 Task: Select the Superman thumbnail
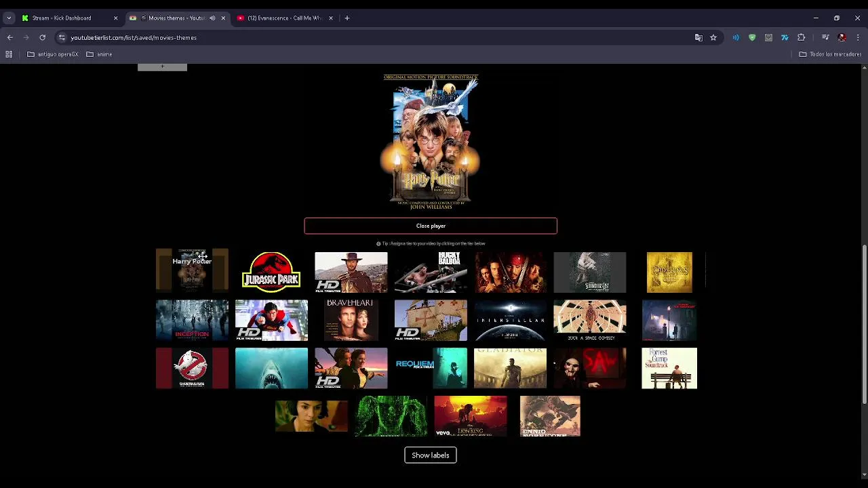click(271, 320)
